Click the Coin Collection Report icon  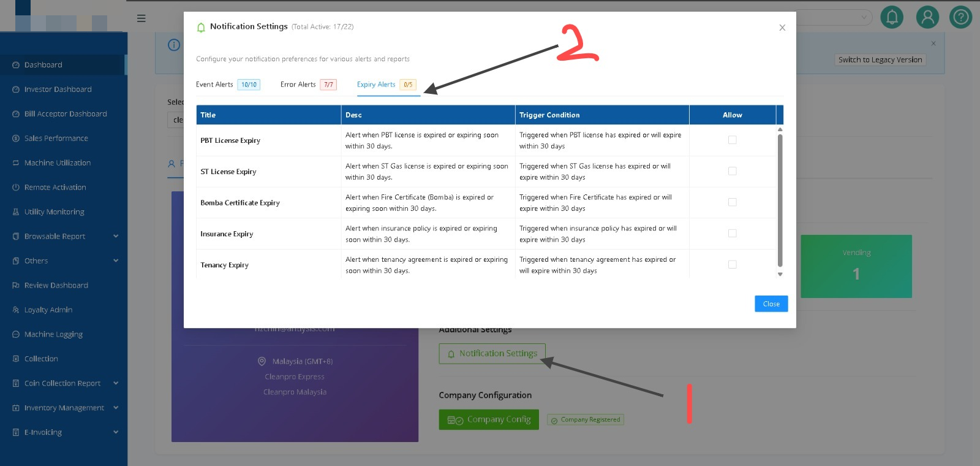tap(16, 384)
